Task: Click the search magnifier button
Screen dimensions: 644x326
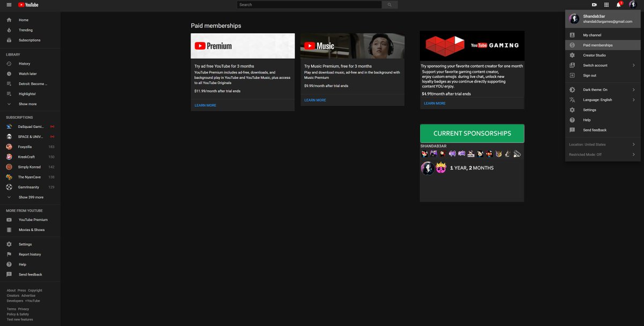Action: pyautogui.click(x=390, y=5)
